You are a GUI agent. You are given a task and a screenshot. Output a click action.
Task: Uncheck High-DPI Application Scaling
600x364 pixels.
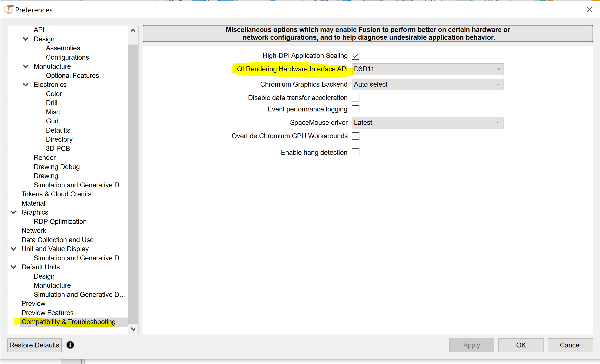click(355, 56)
